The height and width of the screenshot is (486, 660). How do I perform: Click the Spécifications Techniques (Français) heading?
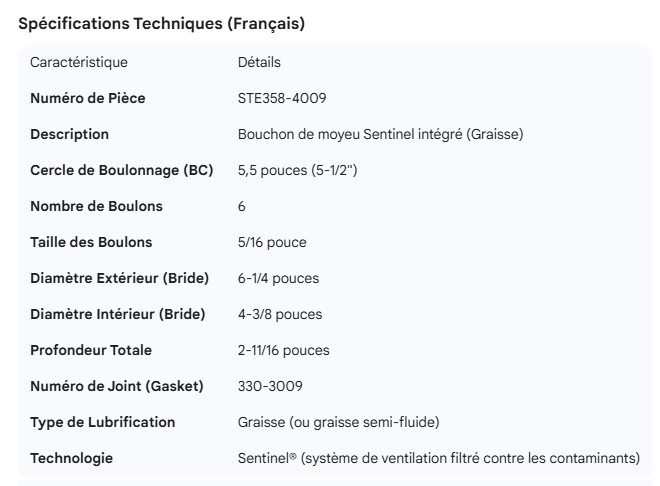(161, 24)
